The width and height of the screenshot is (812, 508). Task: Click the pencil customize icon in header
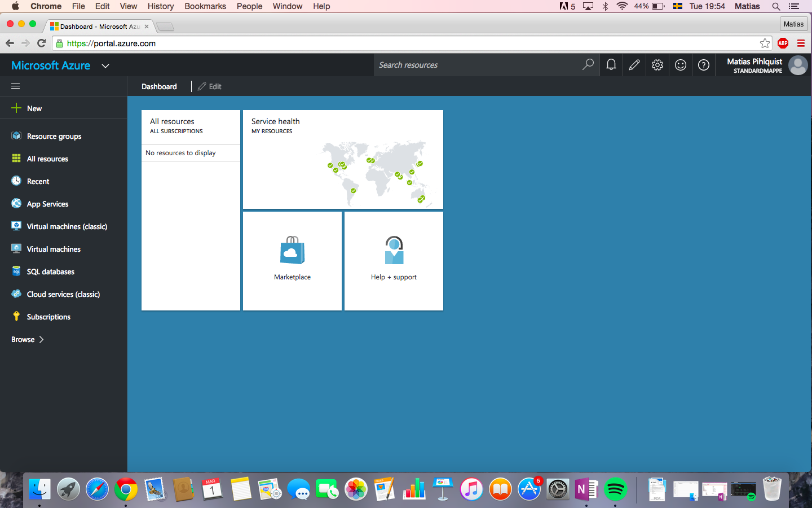(x=634, y=65)
